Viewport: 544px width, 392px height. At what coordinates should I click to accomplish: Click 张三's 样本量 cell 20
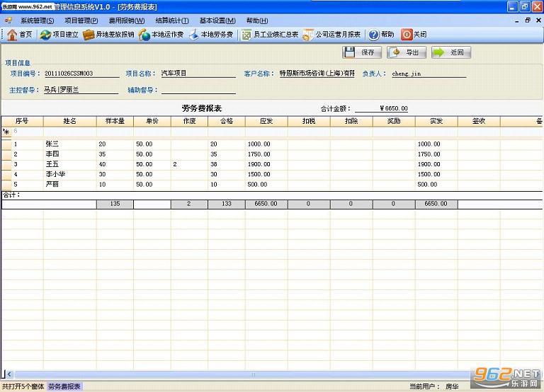(x=115, y=144)
